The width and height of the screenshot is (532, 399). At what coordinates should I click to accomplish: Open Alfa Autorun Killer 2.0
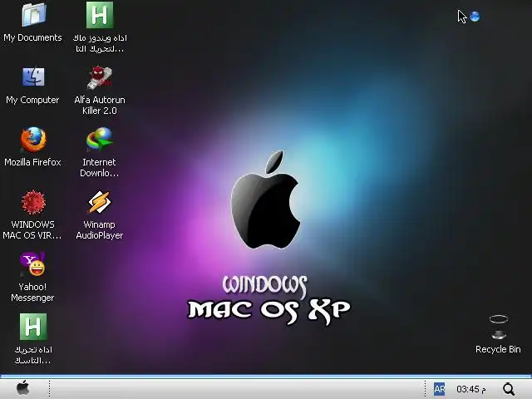100,77
